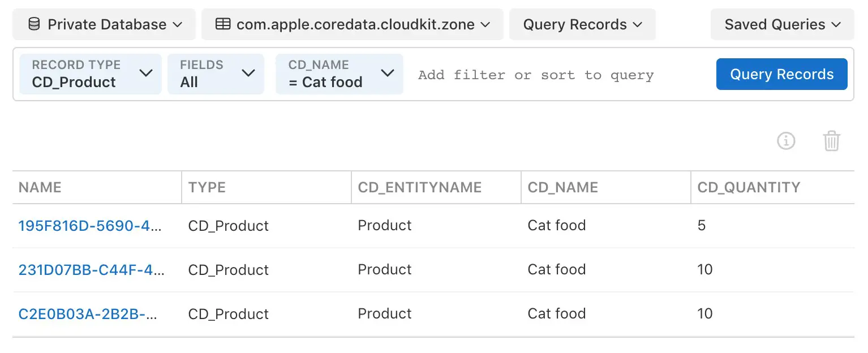Change the RECORD TYPE CD_Product selector
Screen dimensions: 868x353
pos(91,74)
